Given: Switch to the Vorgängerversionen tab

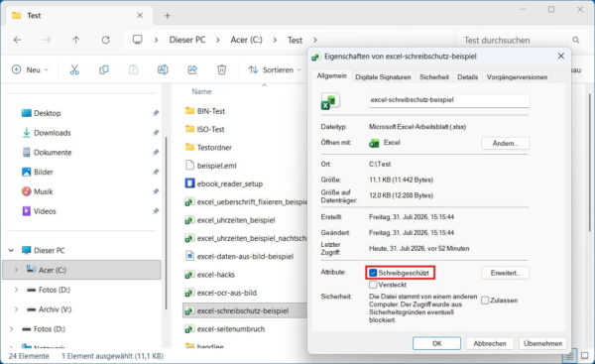Looking at the screenshot, I should coord(517,77).
